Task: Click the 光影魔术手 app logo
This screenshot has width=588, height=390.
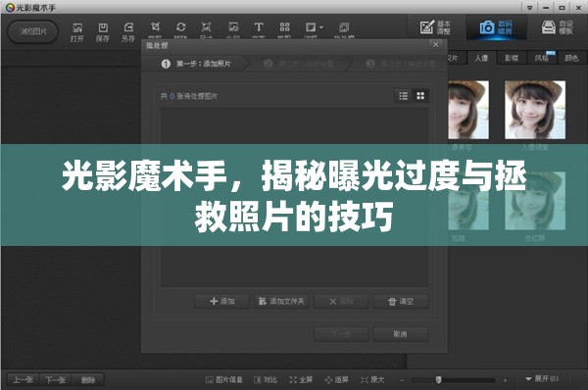Action: 10,8
